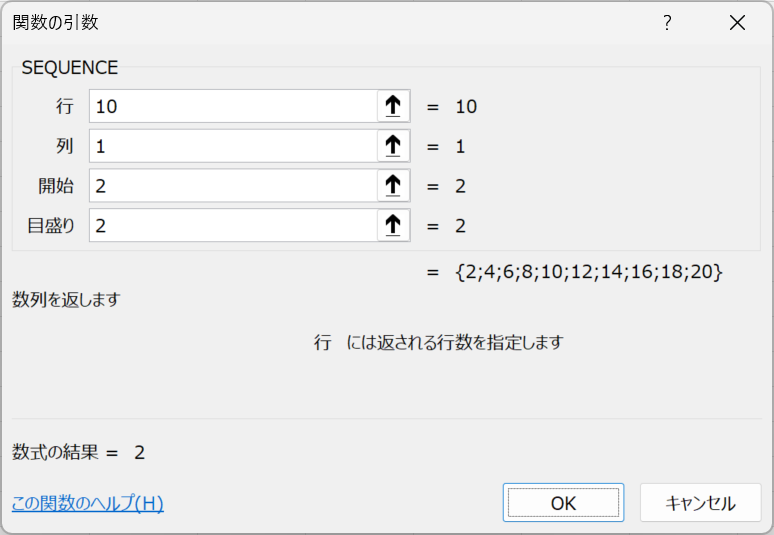Click the range selector arrow for 列

click(393, 146)
